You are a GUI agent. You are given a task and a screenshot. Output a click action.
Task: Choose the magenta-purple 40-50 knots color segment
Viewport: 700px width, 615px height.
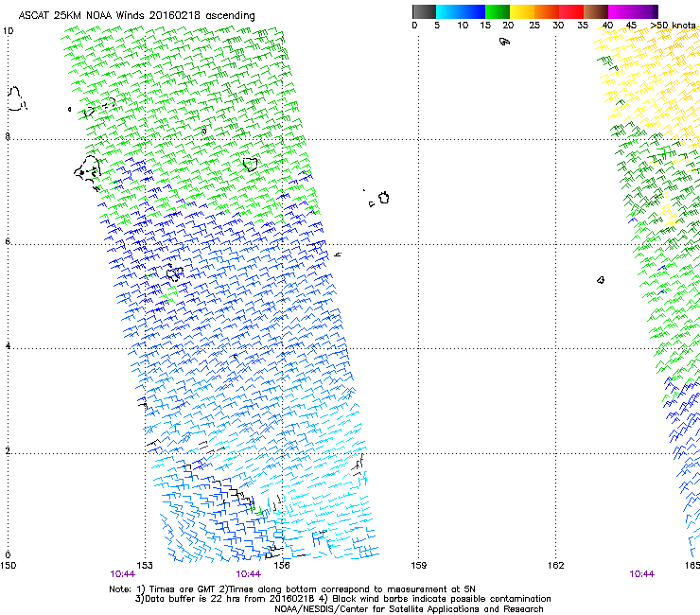[x=633, y=11]
